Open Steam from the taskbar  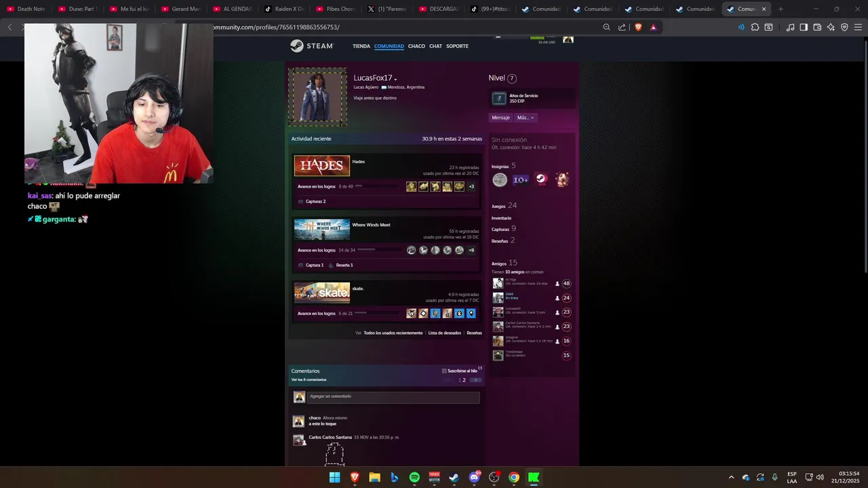[x=454, y=477]
